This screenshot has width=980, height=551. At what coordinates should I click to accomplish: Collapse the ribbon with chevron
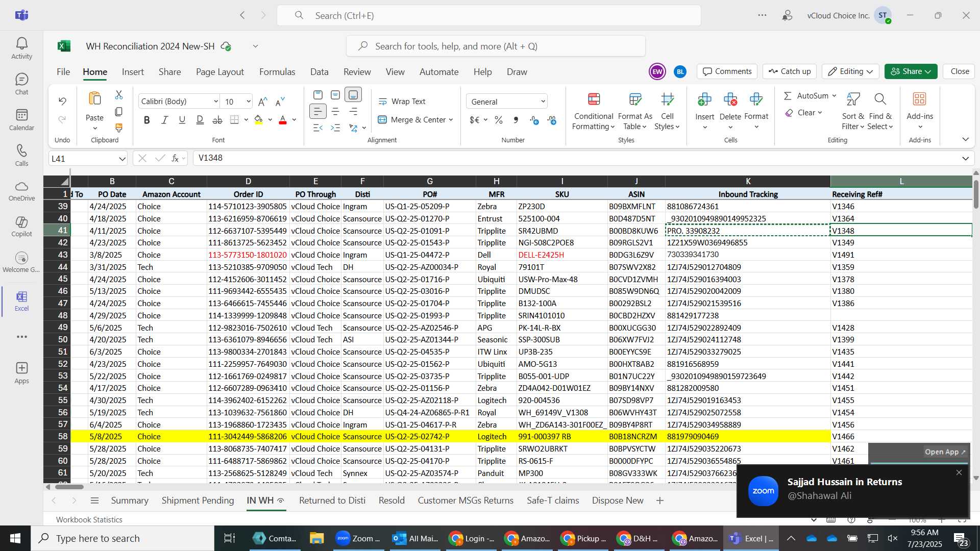point(965,139)
